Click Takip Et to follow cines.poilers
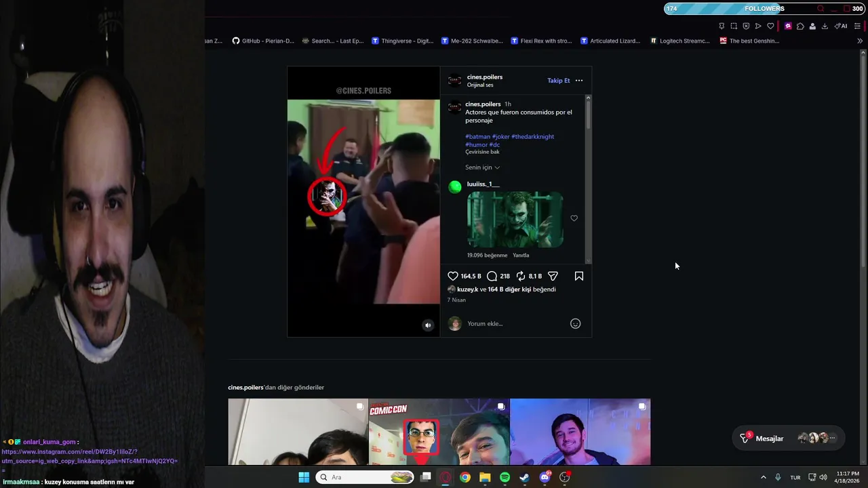This screenshot has width=868, height=488. pos(559,81)
